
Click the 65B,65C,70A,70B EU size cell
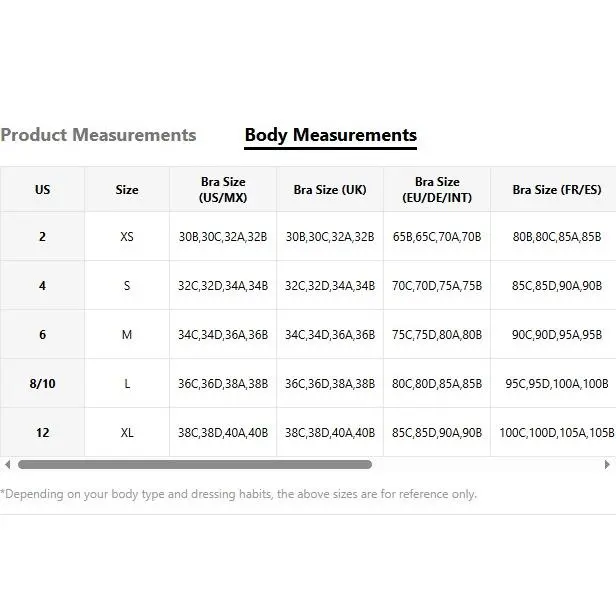click(437, 237)
